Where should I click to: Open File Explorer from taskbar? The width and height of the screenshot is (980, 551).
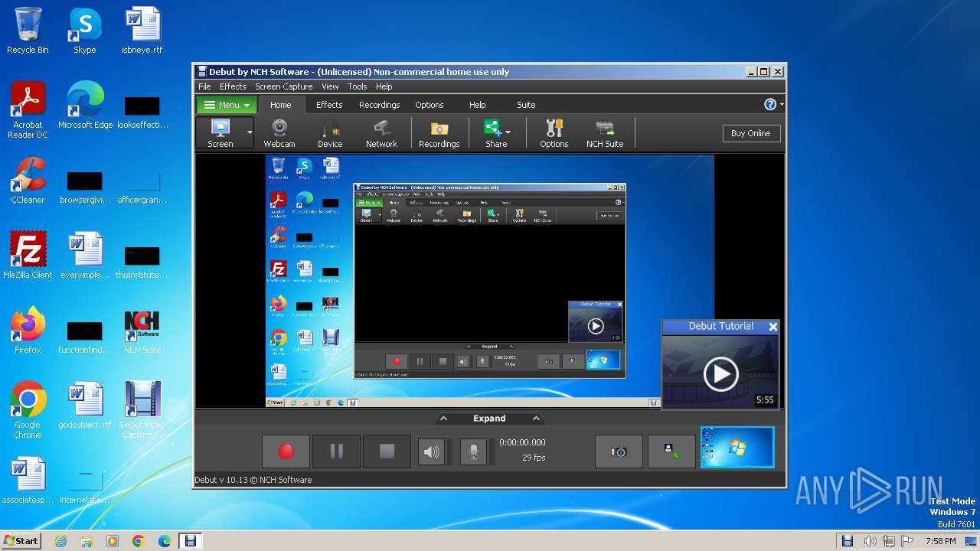(x=87, y=541)
